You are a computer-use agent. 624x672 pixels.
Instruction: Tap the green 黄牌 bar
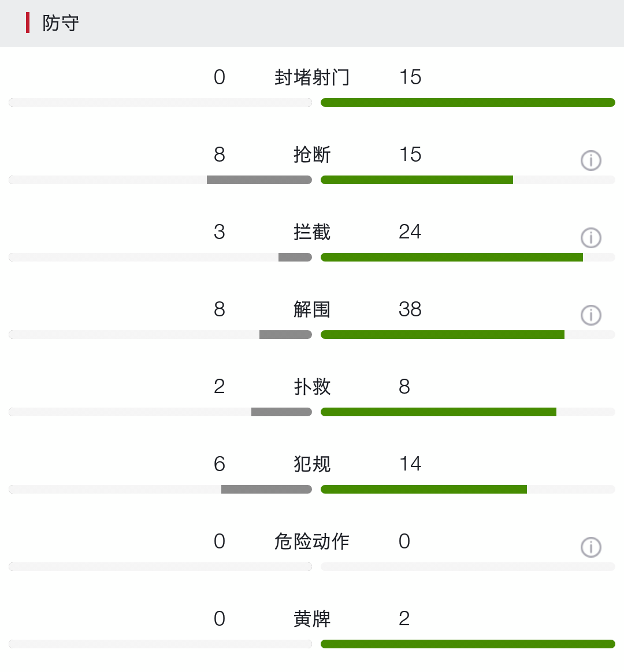(x=467, y=644)
